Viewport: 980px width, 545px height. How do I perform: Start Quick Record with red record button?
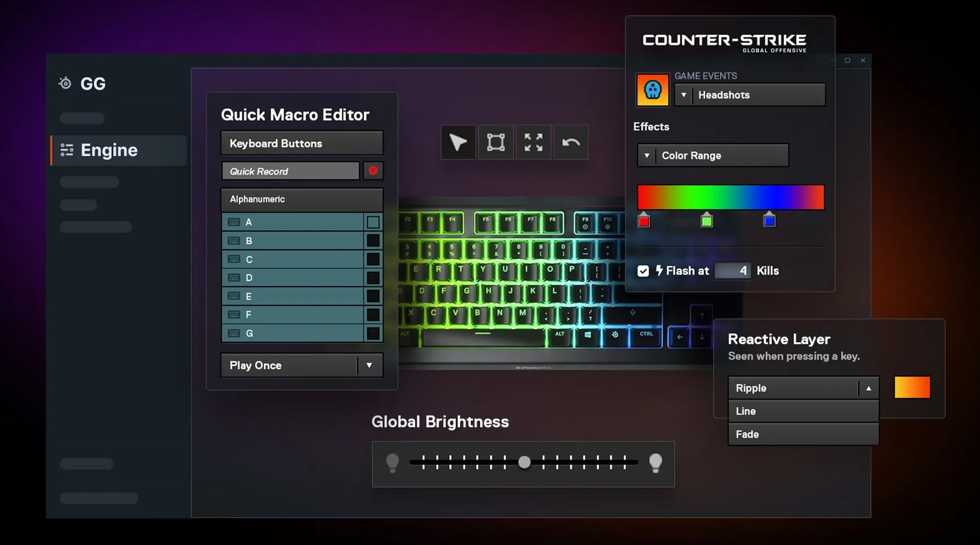(x=373, y=171)
